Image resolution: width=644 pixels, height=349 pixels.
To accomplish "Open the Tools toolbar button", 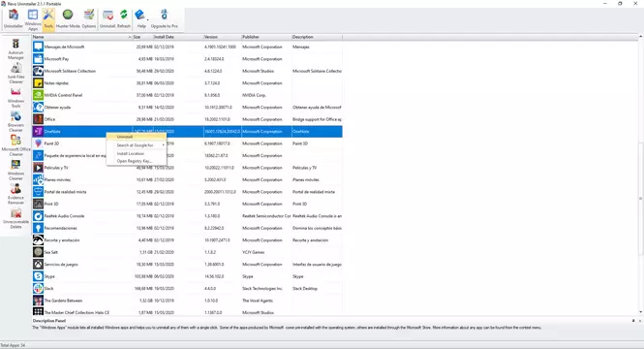I will coord(48,19).
